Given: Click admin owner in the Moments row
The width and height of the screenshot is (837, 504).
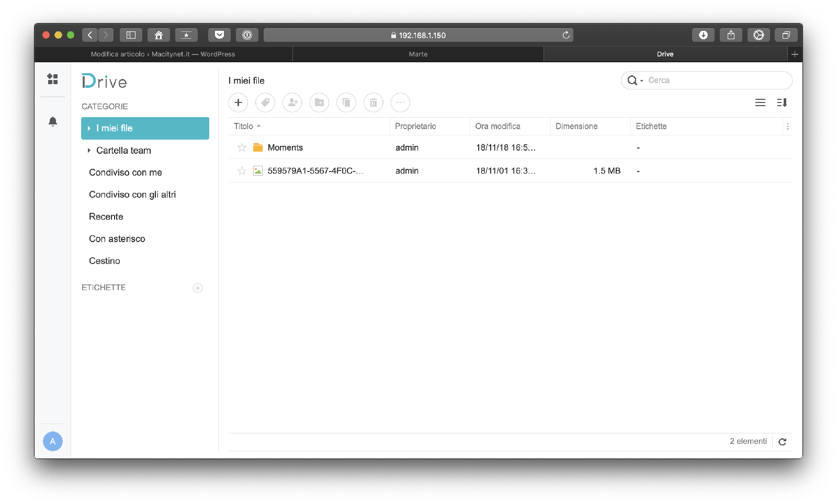Looking at the screenshot, I should (407, 147).
